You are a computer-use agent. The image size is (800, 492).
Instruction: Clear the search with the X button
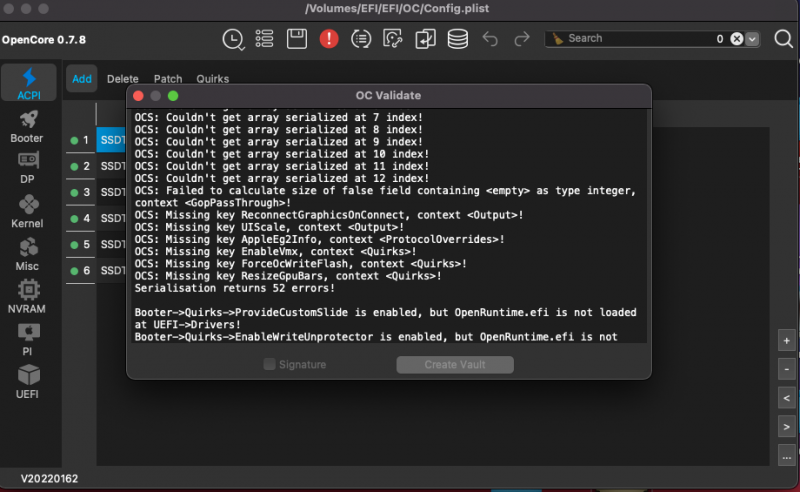tap(736, 39)
